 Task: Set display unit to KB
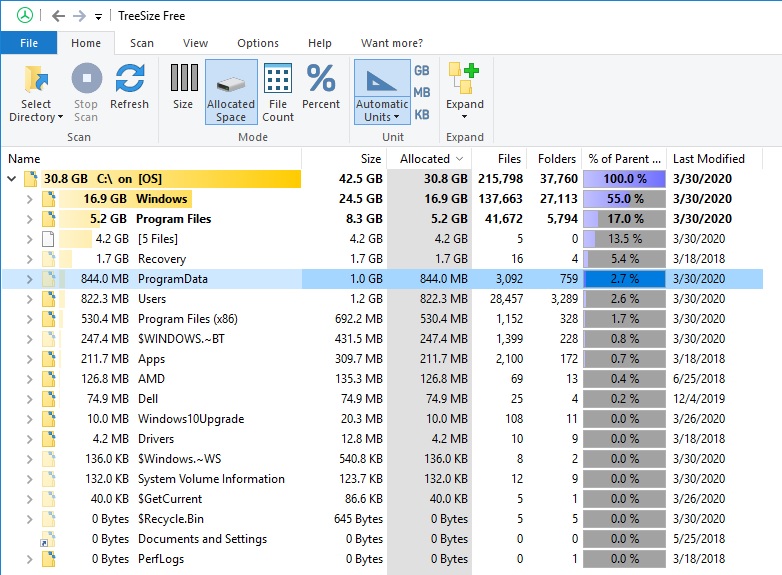tap(421, 114)
